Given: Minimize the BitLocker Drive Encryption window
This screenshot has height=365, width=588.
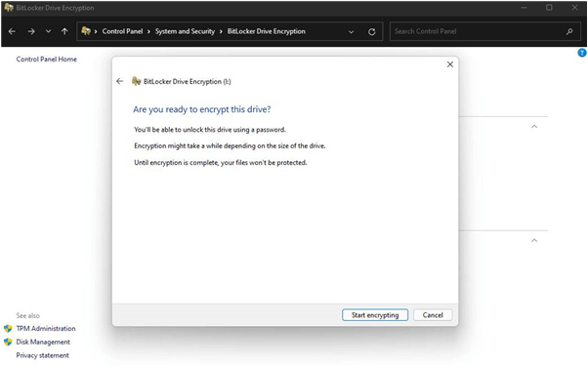Looking at the screenshot, I should (x=524, y=8).
